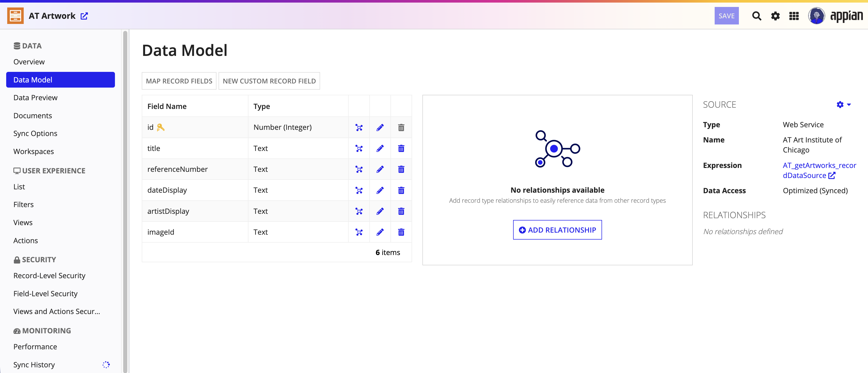Open Filters page
The height and width of the screenshot is (373, 868).
point(61,205)
